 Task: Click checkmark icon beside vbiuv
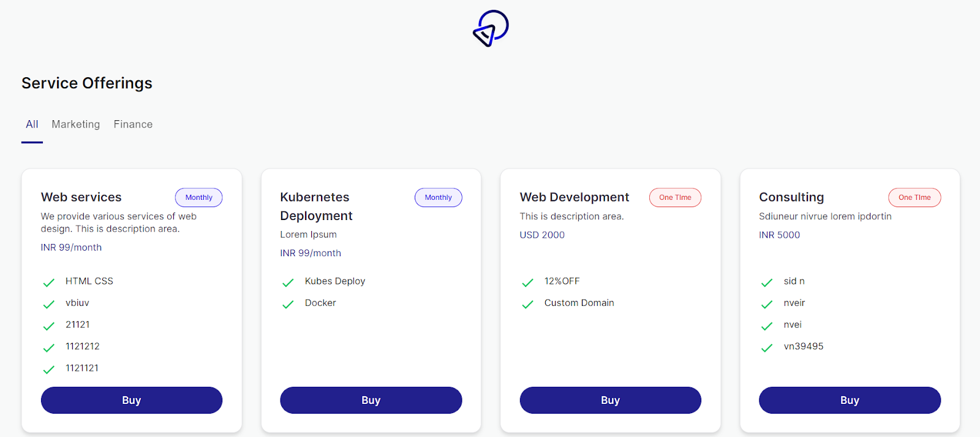click(x=49, y=305)
